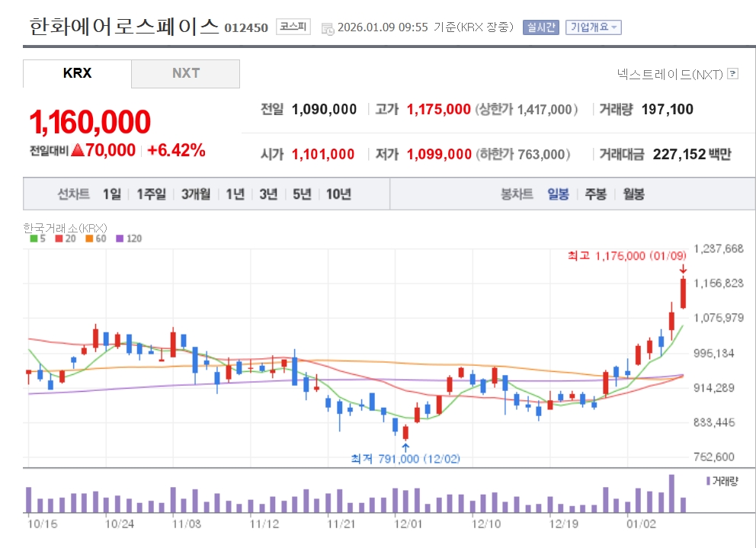
Task: Click the tallest volume bar near 01/02
Action: 671,493
